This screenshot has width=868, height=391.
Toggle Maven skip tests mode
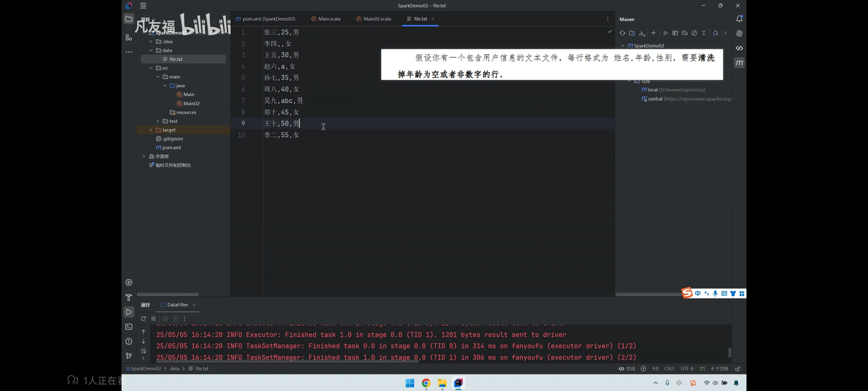pos(694,33)
